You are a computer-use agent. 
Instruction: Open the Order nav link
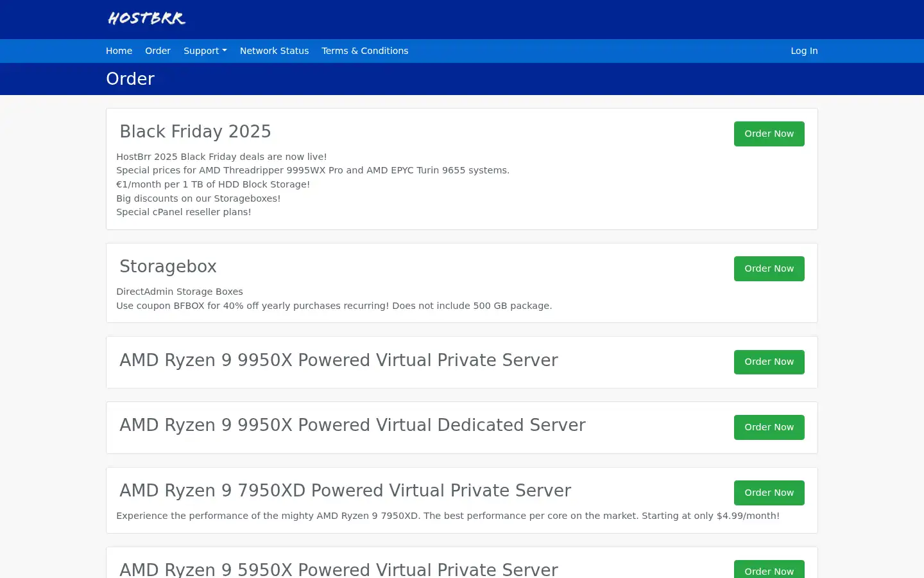(158, 51)
